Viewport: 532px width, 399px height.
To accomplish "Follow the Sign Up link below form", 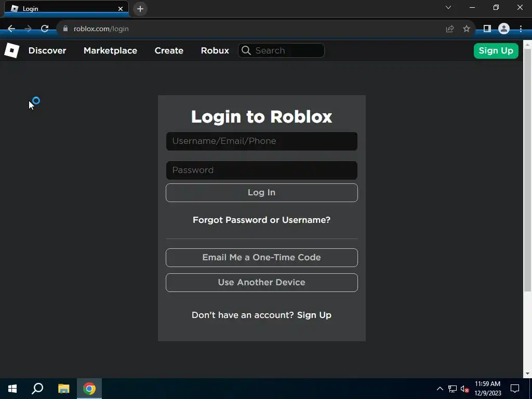I will (314, 315).
